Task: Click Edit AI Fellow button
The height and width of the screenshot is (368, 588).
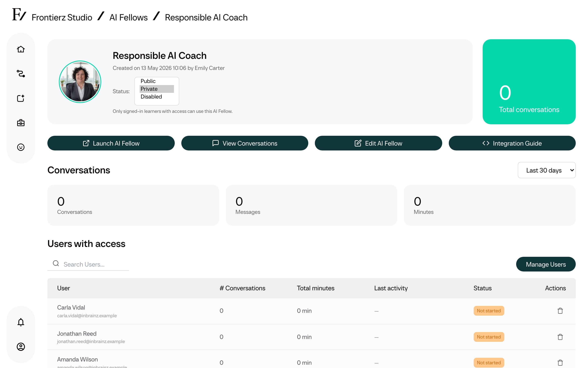Action: [378, 143]
